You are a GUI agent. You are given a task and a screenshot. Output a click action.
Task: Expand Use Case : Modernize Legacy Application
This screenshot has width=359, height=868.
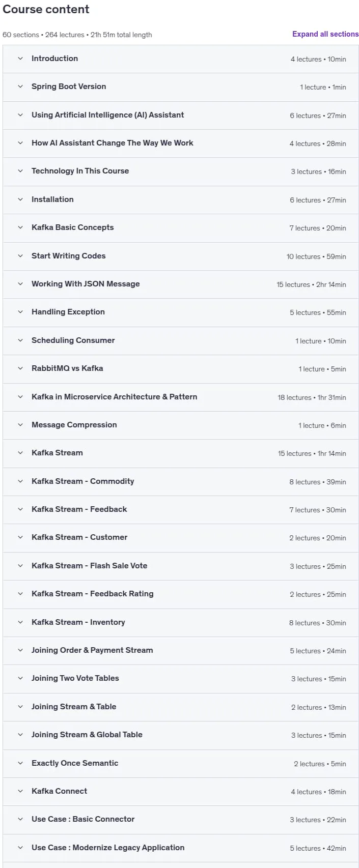click(181, 848)
